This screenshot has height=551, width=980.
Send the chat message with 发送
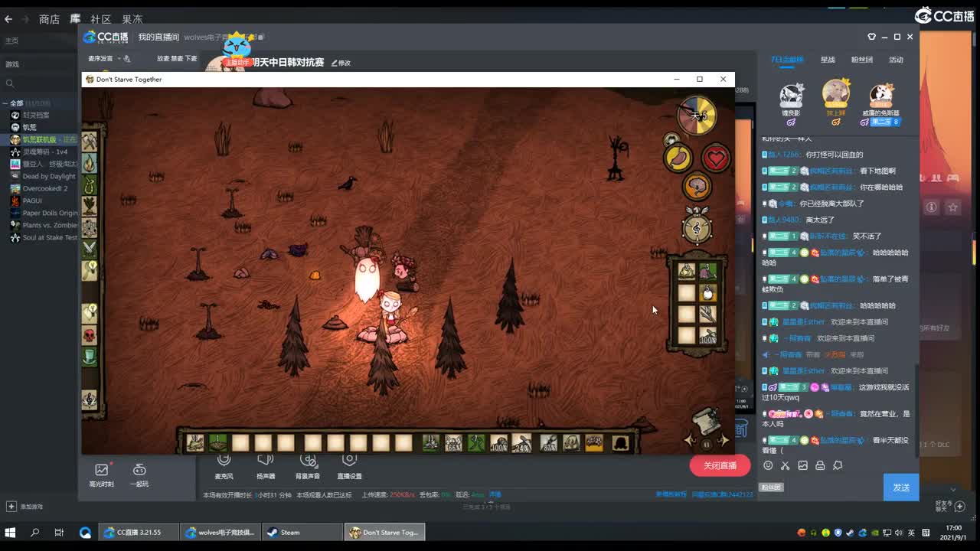click(x=901, y=487)
